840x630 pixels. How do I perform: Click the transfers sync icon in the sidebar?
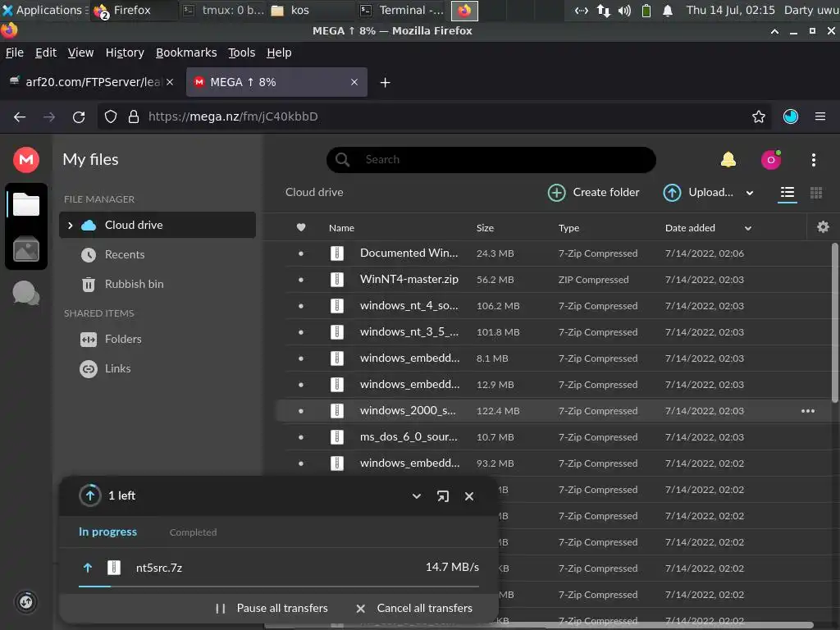[25, 602]
